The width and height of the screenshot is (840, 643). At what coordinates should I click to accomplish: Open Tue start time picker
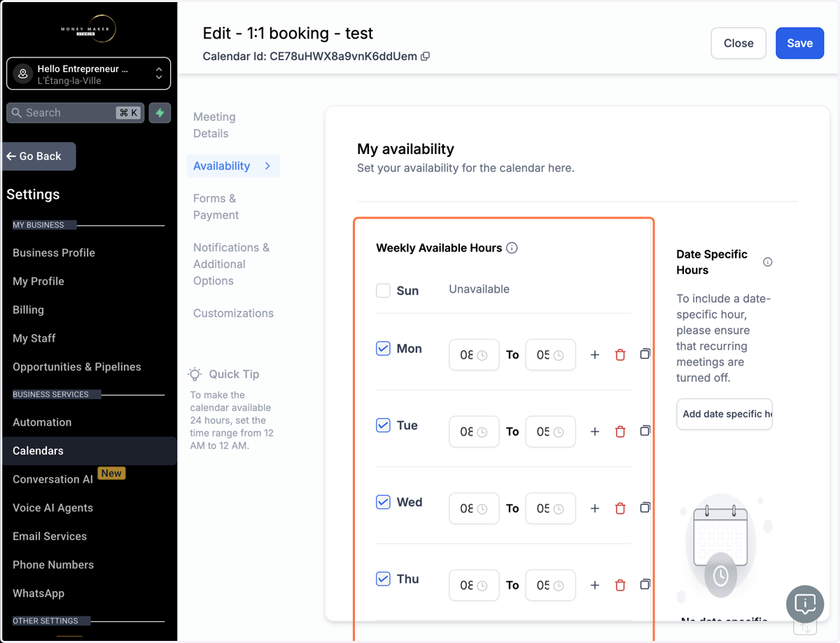tap(474, 432)
